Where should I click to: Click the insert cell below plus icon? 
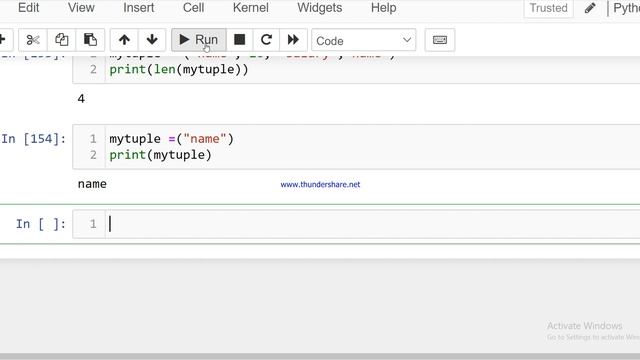pyautogui.click(x=4, y=40)
